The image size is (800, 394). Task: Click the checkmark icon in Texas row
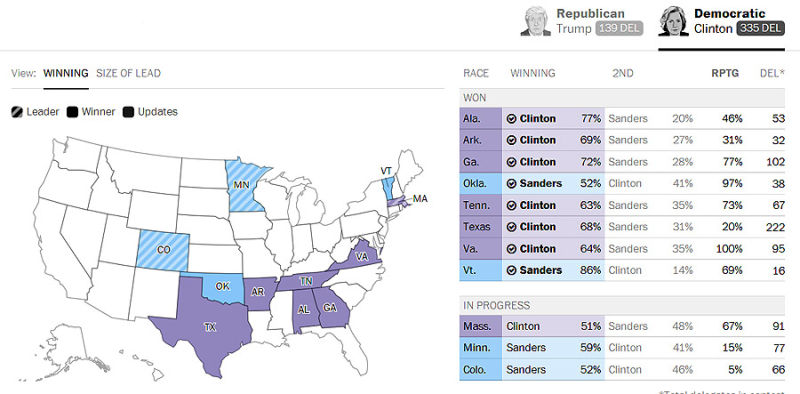point(512,227)
